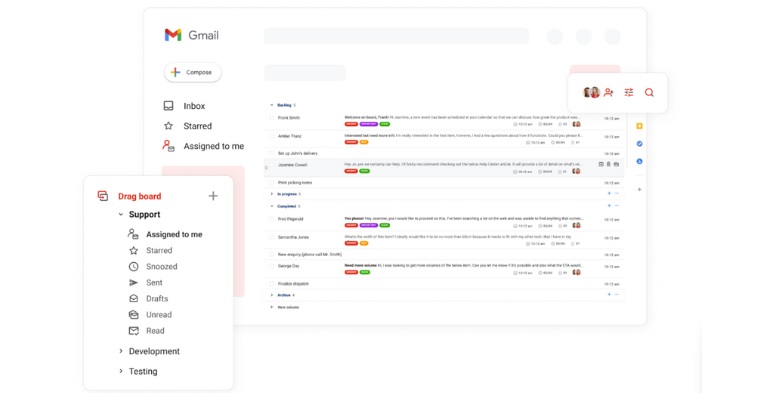Click the plus icon on In progress row
The height and width of the screenshot is (400, 760).
609,193
